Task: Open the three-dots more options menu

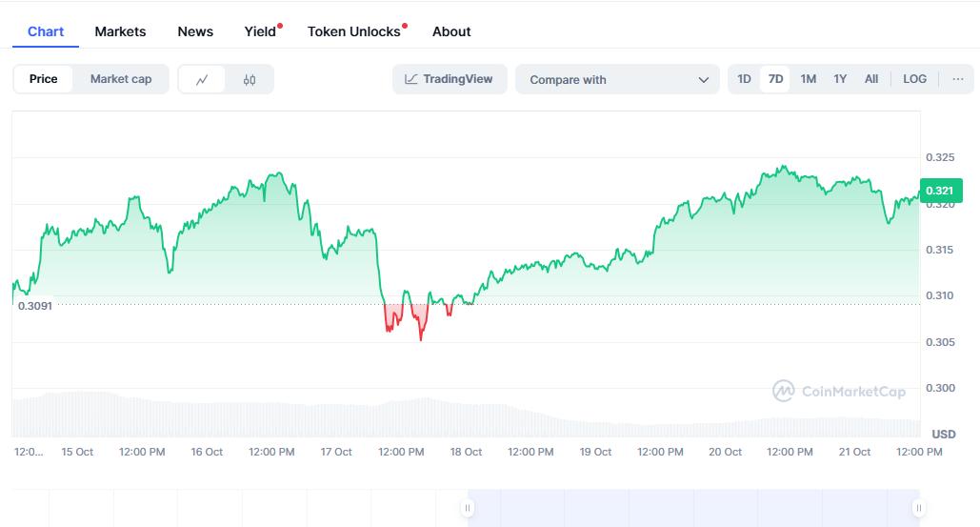Action: (x=957, y=79)
